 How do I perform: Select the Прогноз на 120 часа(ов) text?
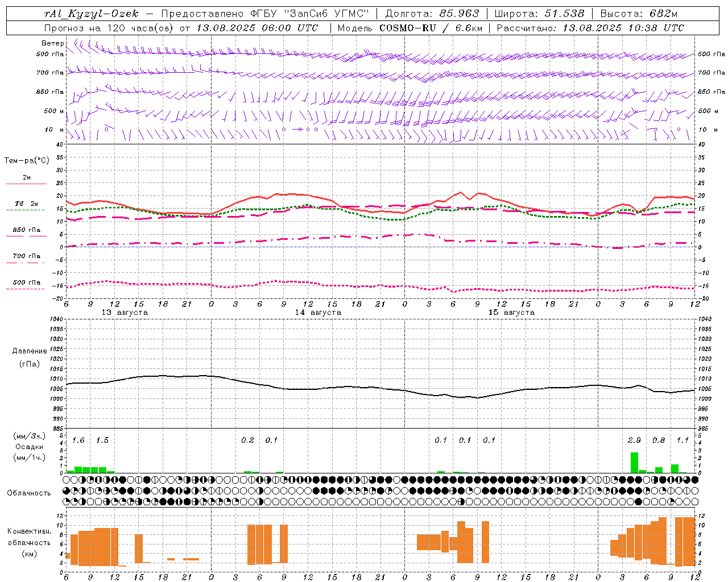(x=109, y=28)
